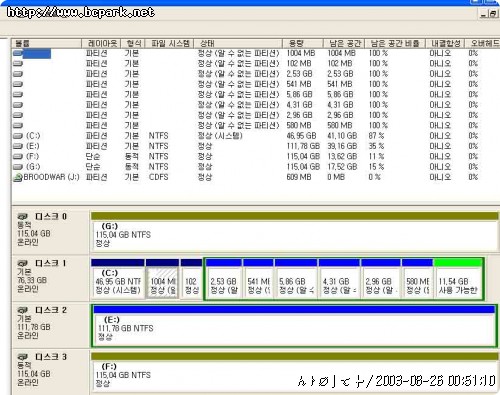Click the CDFS file system cell

pos(159,177)
